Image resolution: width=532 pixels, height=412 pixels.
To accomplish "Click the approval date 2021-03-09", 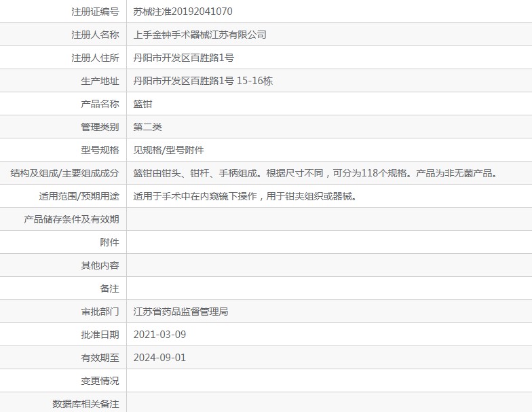I will tap(159, 335).
